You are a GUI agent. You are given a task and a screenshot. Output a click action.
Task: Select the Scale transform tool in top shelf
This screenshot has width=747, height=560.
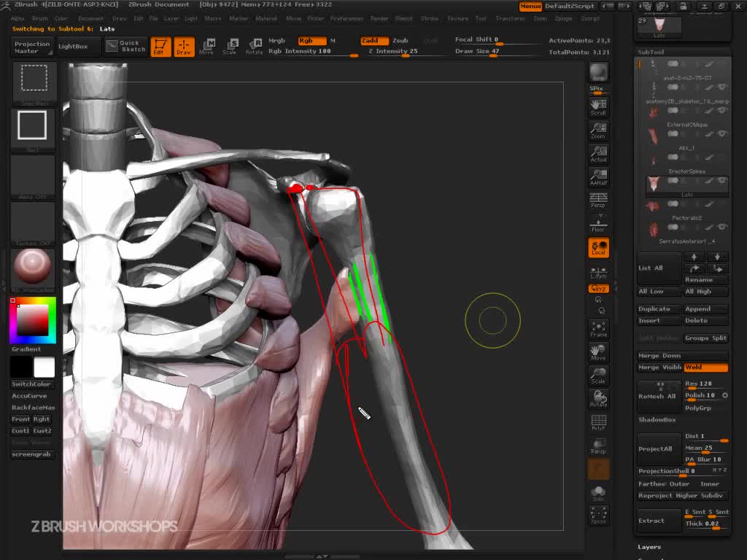pyautogui.click(x=230, y=47)
